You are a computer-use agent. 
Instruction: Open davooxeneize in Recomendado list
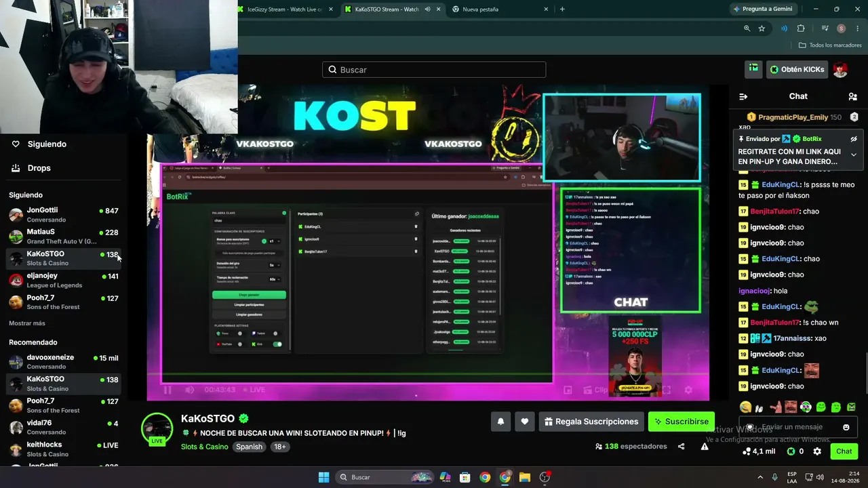(x=64, y=362)
